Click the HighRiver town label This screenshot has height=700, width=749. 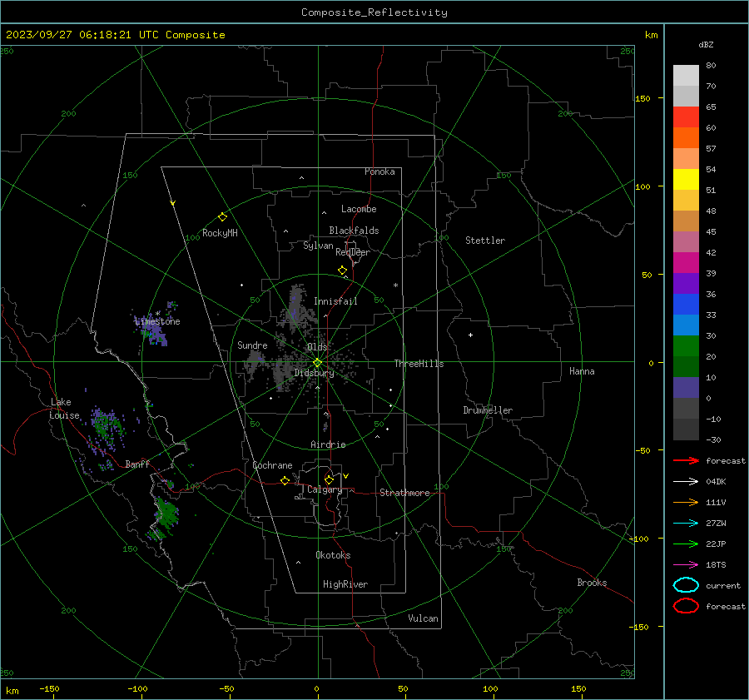coord(345,584)
